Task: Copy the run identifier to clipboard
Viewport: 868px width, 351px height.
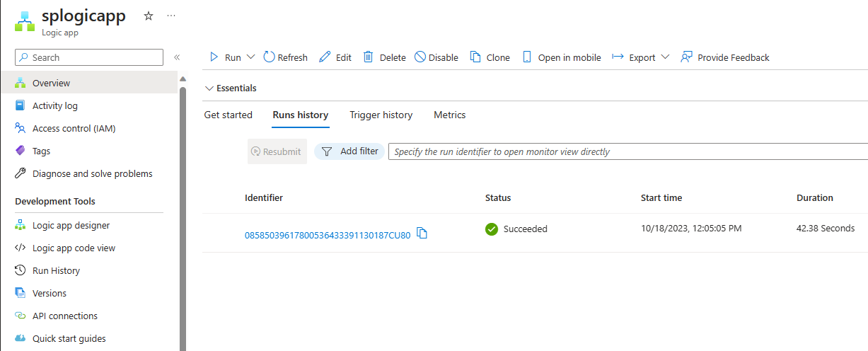Action: pyautogui.click(x=422, y=233)
